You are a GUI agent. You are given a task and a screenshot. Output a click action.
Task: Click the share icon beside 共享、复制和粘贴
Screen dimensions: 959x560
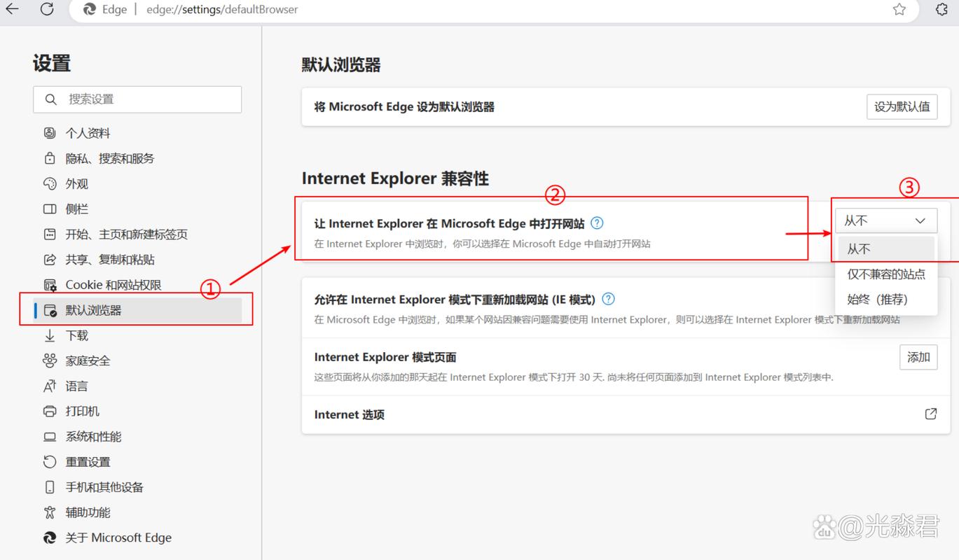(50, 260)
